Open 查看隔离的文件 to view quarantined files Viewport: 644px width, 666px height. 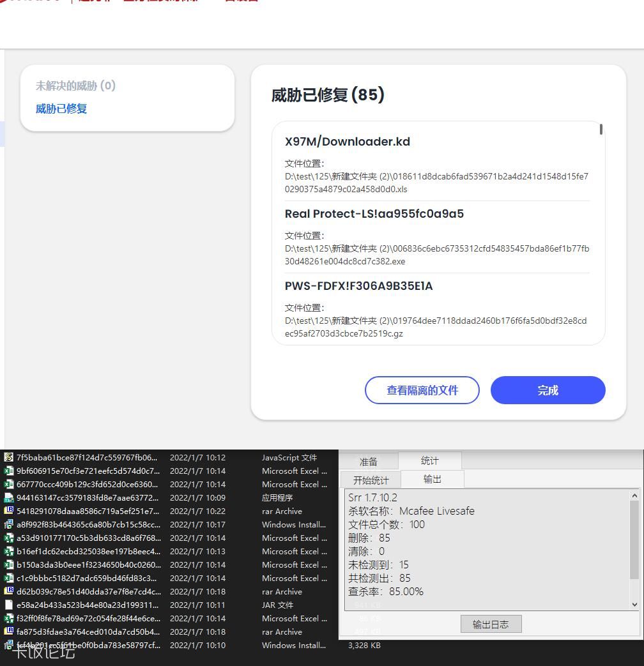[422, 390]
